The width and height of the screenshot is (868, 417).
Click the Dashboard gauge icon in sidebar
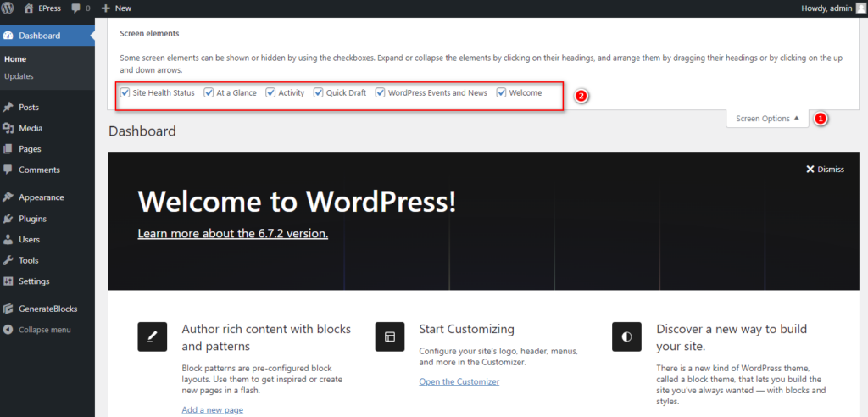(8, 36)
